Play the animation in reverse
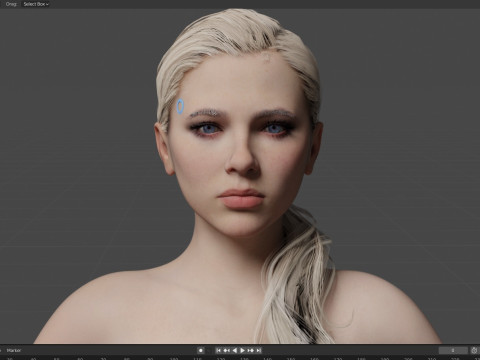The image size is (480, 360). coord(235,350)
